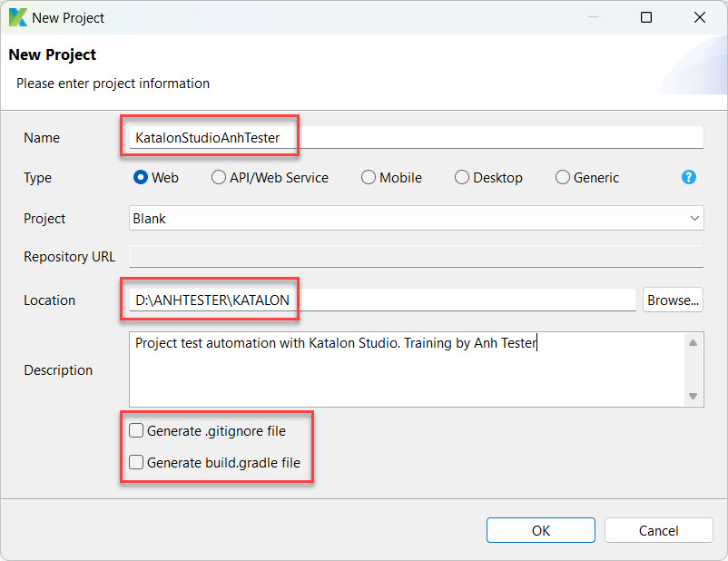The image size is (728, 561).
Task: Maximize the New Project dialog
Action: pos(645,17)
